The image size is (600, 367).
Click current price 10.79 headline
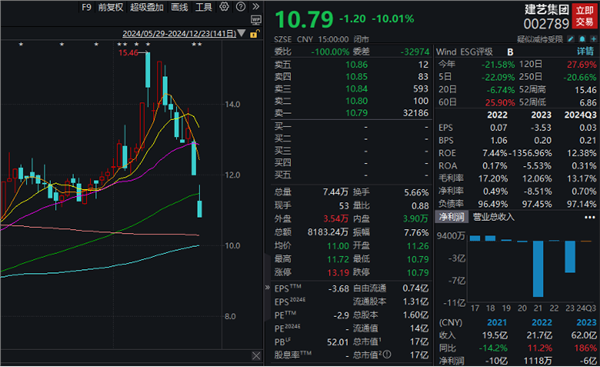pyautogui.click(x=304, y=19)
